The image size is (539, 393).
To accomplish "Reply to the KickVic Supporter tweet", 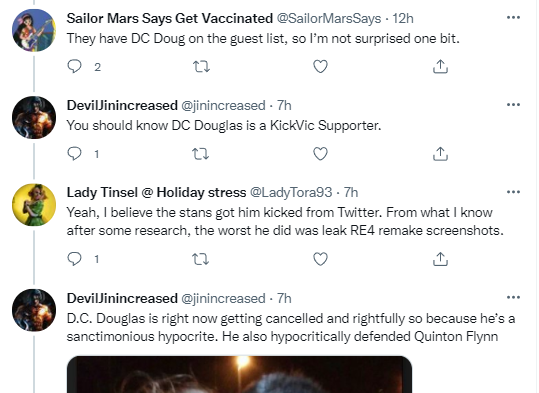I will (74, 154).
